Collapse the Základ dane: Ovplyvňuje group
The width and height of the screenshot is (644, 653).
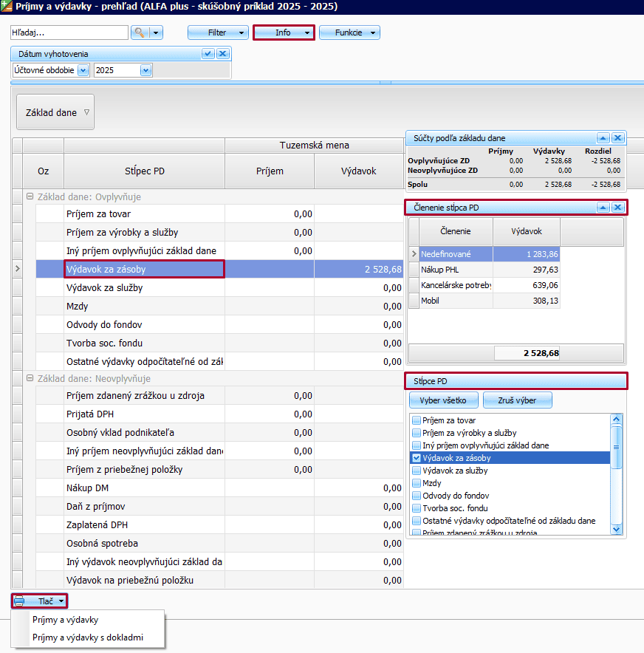(30, 197)
